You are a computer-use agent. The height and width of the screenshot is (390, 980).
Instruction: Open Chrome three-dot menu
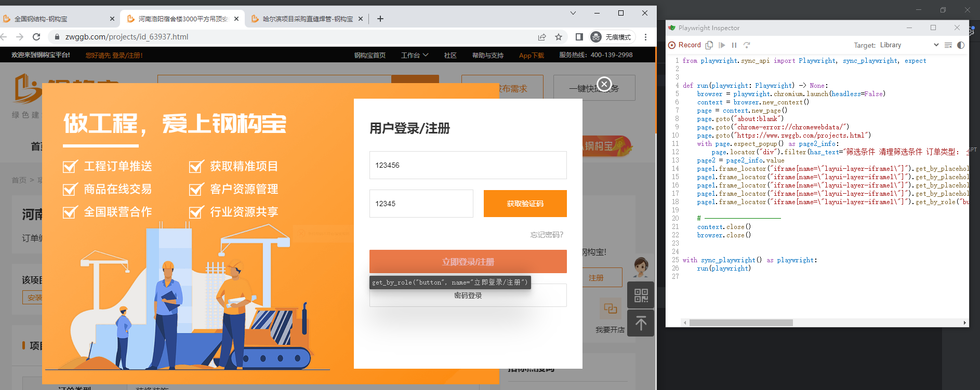pyautogui.click(x=645, y=37)
